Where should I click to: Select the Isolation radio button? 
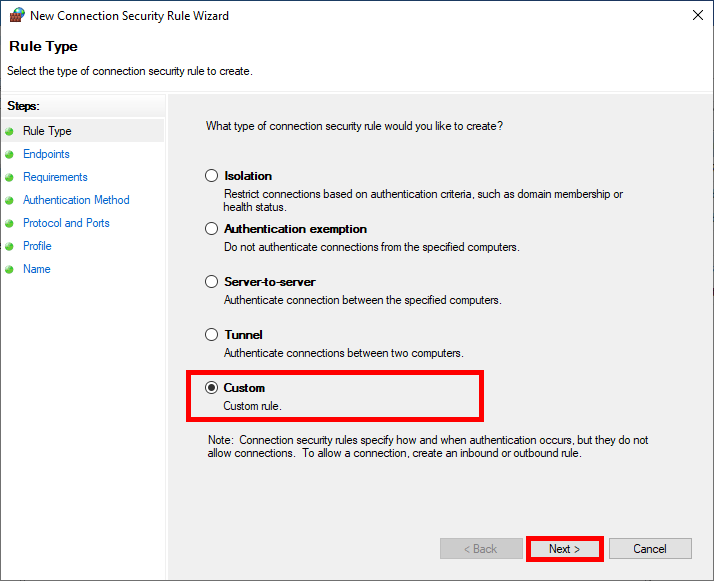click(211, 176)
